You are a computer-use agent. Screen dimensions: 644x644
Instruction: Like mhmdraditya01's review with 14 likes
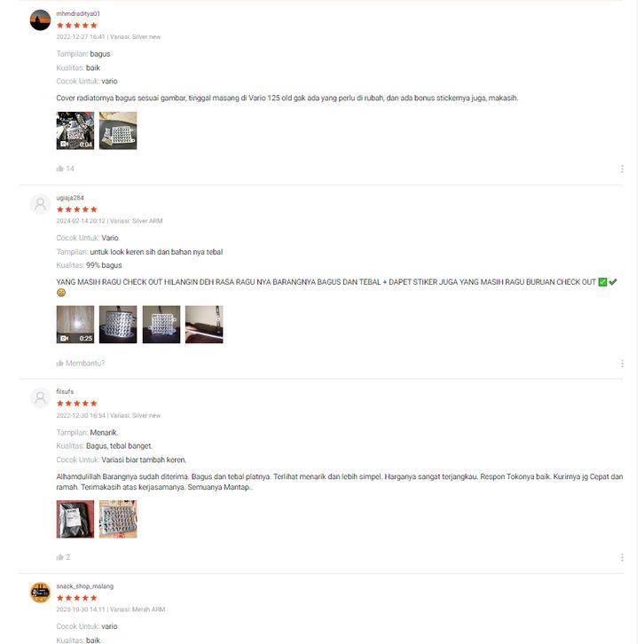click(x=66, y=169)
